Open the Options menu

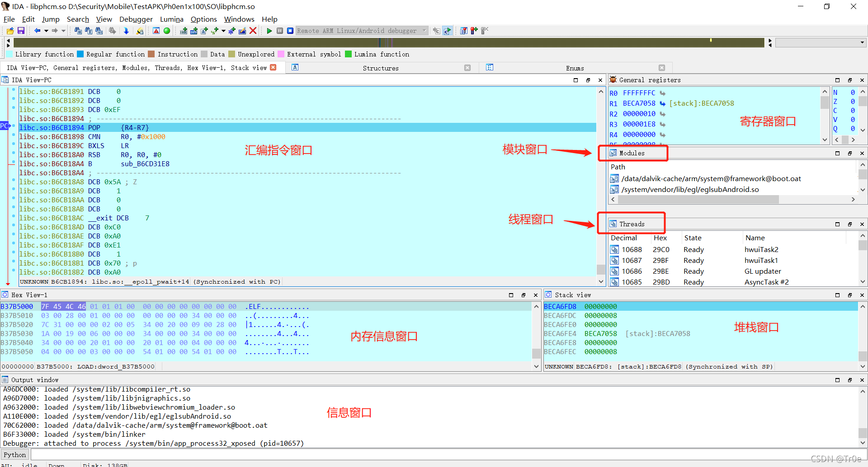pyautogui.click(x=203, y=19)
